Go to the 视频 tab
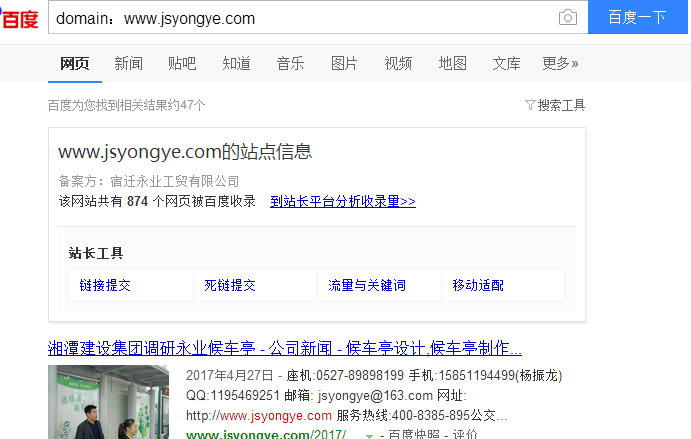 click(x=398, y=63)
